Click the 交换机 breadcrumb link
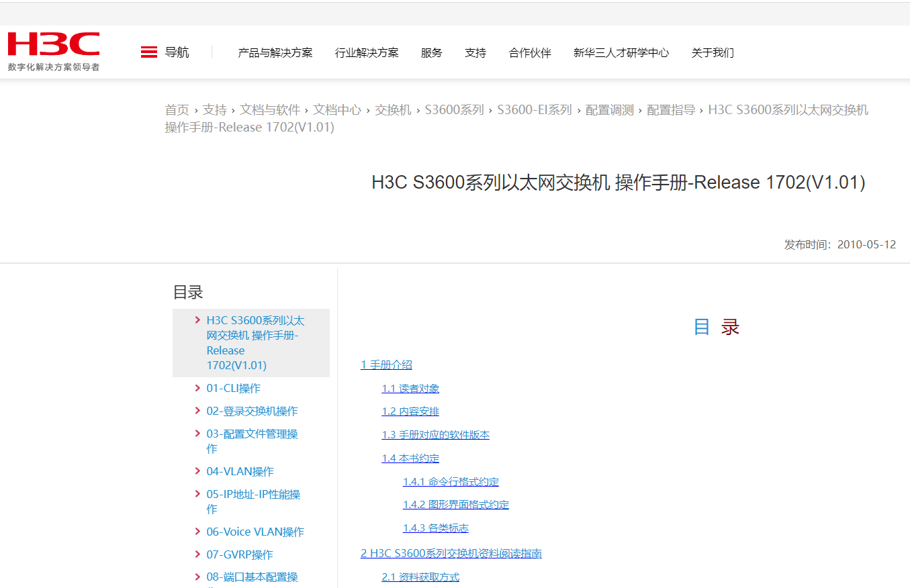Viewport: 910px width, 588px height. (393, 110)
